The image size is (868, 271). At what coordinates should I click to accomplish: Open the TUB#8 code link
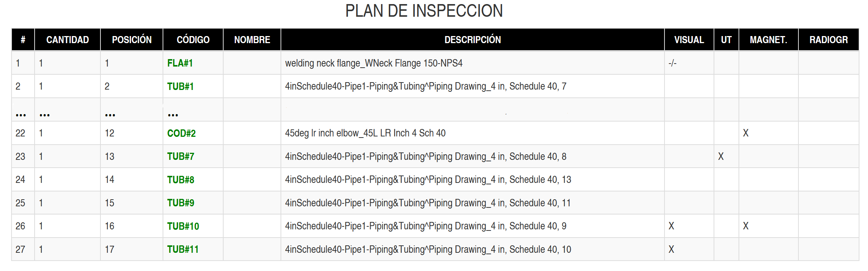pos(180,180)
